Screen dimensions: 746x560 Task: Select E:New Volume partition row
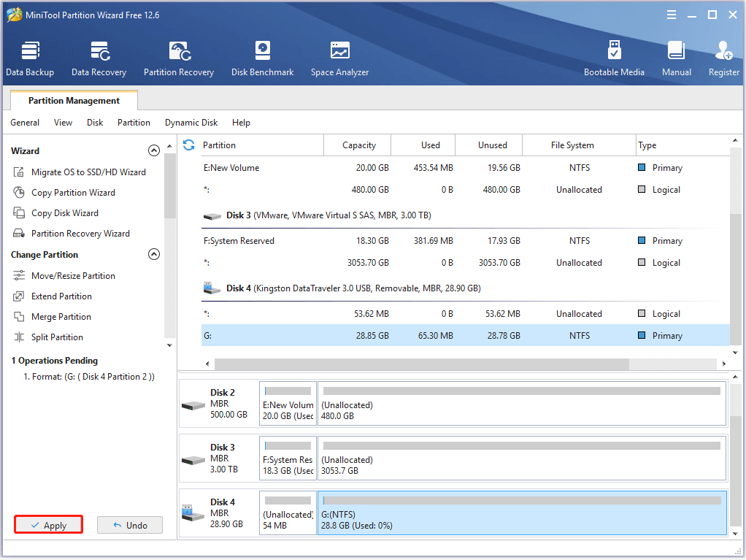point(465,167)
